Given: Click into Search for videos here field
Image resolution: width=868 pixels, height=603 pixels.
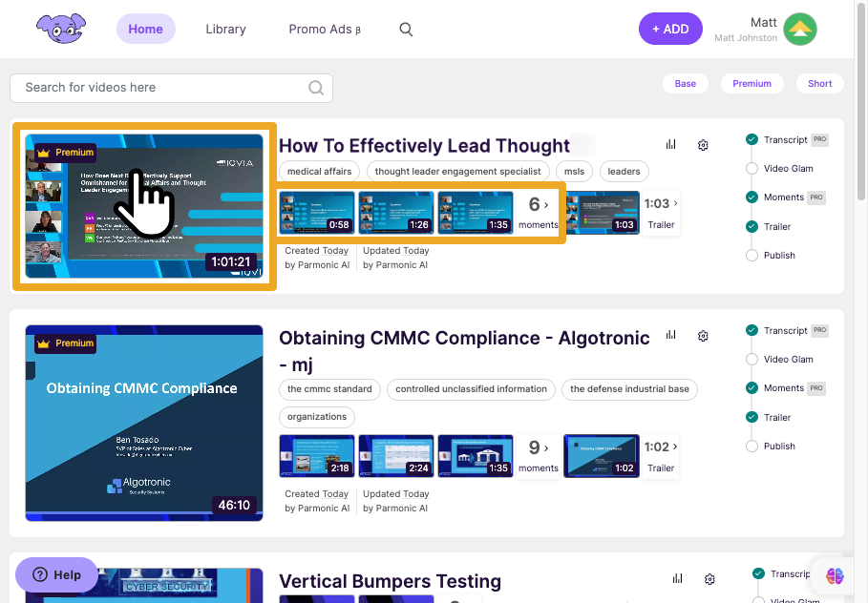Looking at the screenshot, I should 171,88.
